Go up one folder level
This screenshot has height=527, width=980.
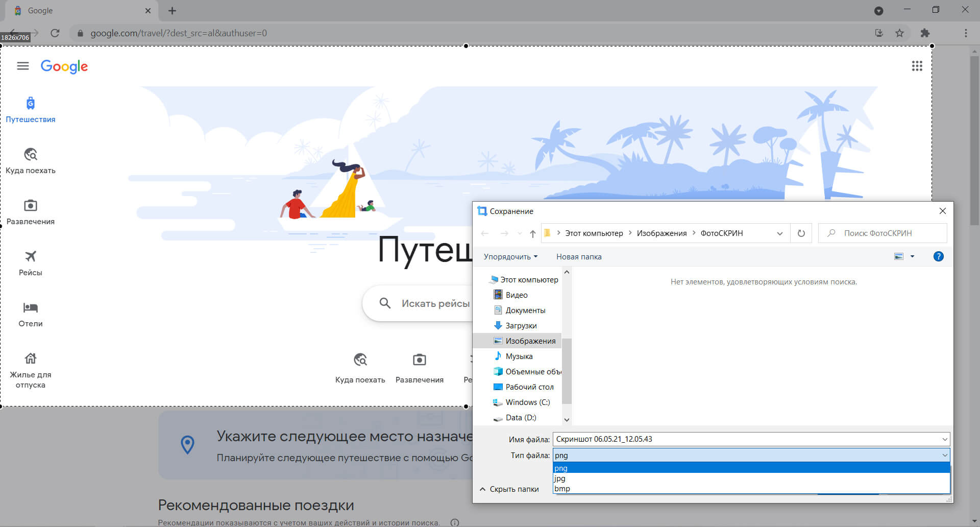[532, 233]
